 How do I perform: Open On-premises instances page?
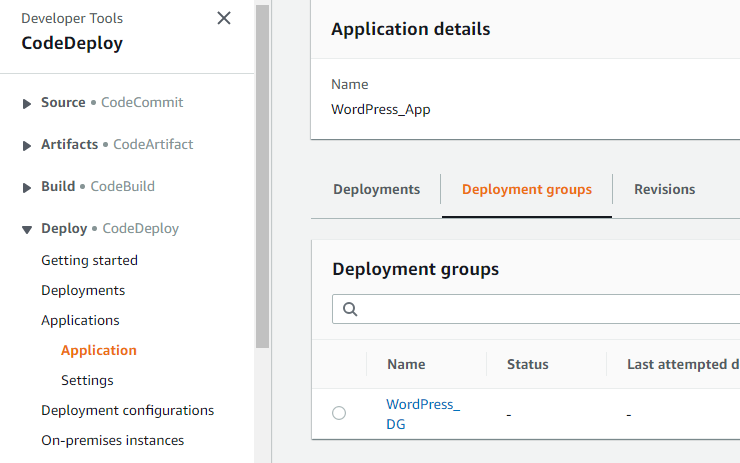tap(112, 440)
